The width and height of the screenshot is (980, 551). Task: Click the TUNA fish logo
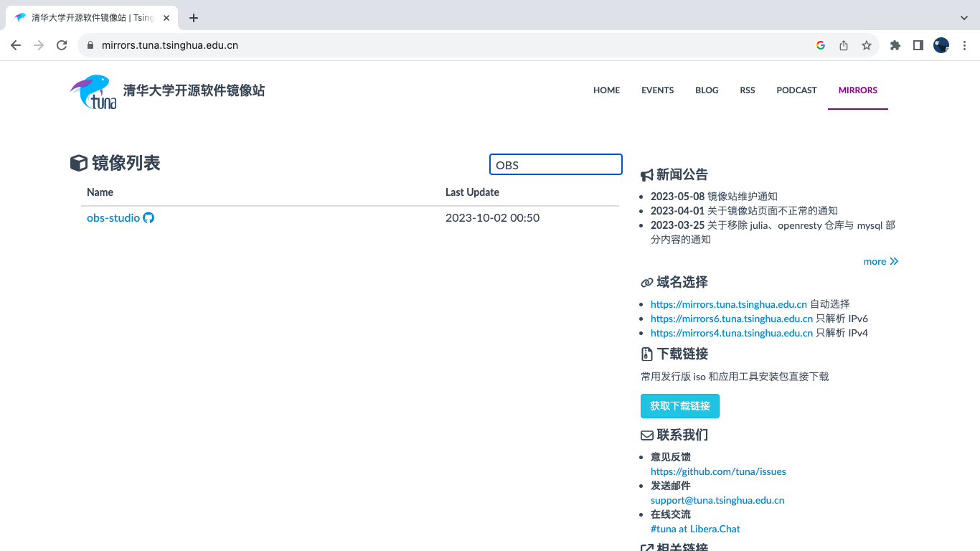point(93,91)
